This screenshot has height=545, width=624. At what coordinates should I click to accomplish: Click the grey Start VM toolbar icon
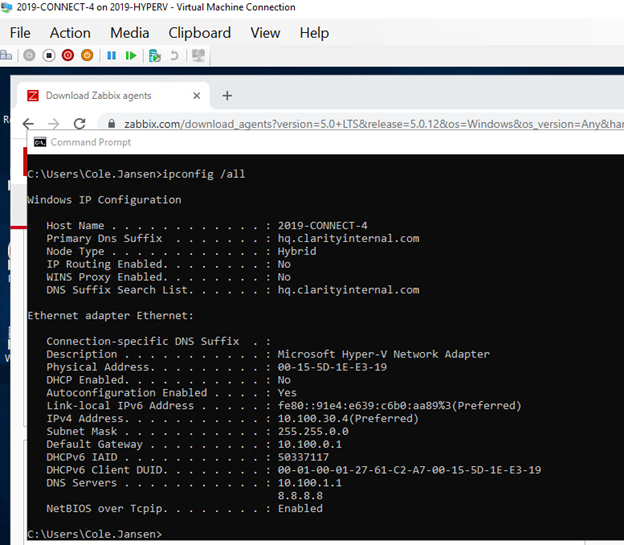tap(29, 55)
